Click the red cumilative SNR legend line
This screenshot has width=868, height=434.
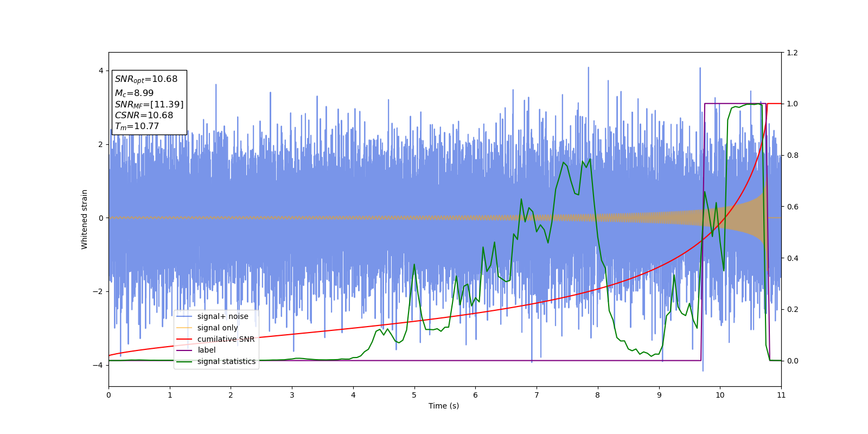tap(184, 339)
